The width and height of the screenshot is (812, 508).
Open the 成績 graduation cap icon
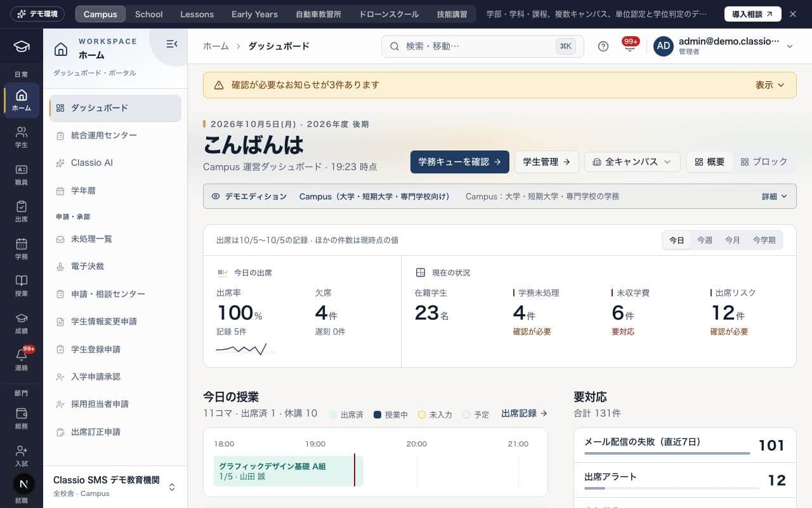pyautogui.click(x=22, y=323)
